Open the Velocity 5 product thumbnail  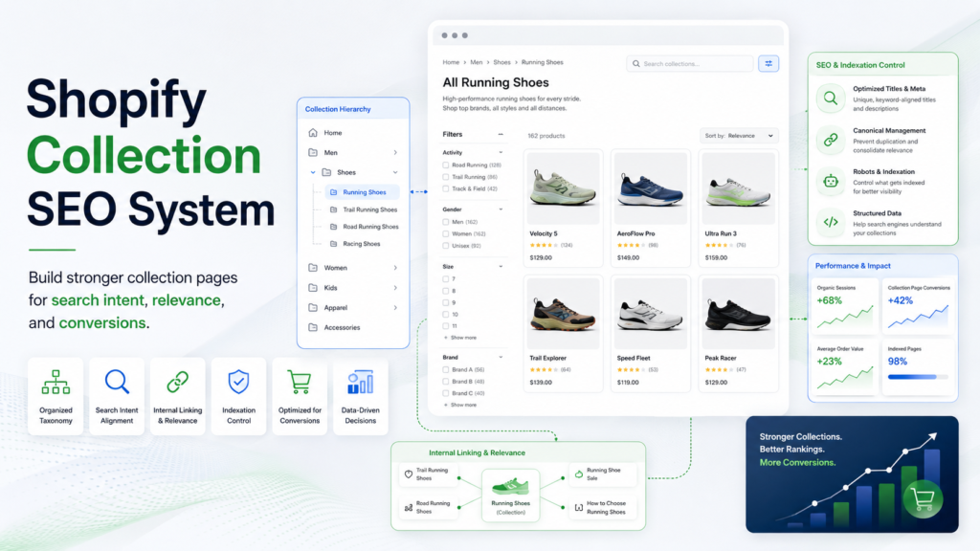(x=563, y=188)
